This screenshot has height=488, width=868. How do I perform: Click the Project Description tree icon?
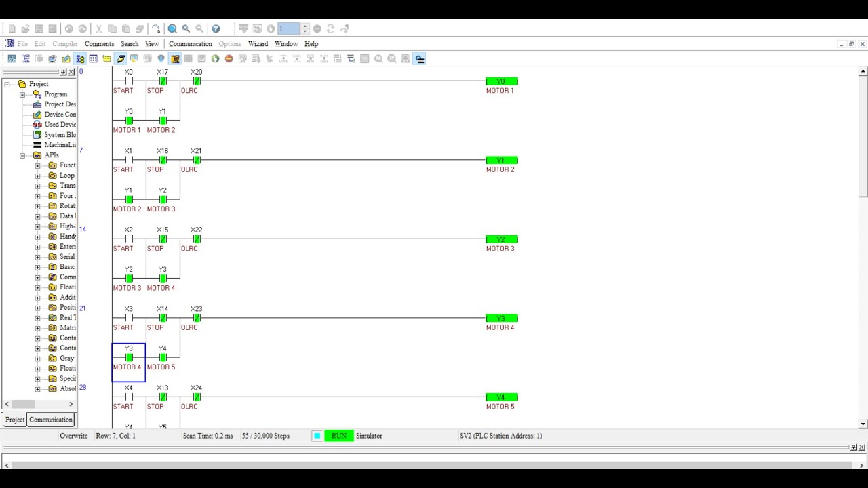[x=37, y=104]
